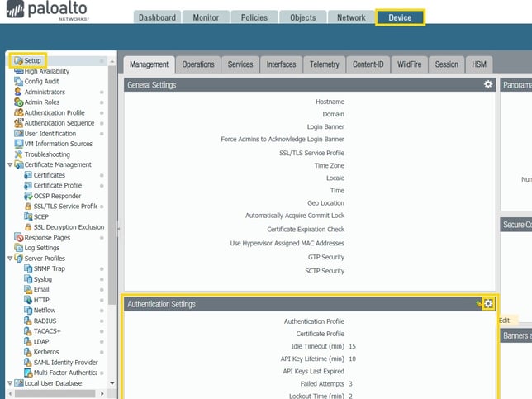Click the Certificates icon
The image size is (532, 399).
[28, 175]
